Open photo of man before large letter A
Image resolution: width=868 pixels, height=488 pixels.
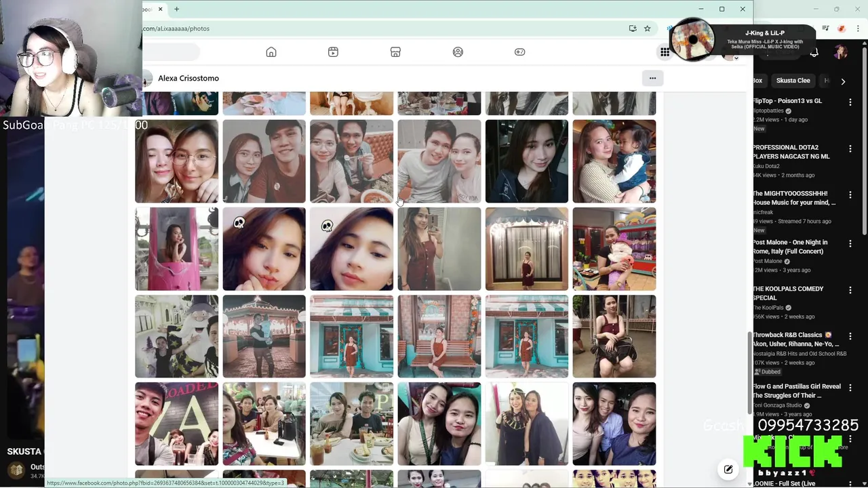[176, 424]
